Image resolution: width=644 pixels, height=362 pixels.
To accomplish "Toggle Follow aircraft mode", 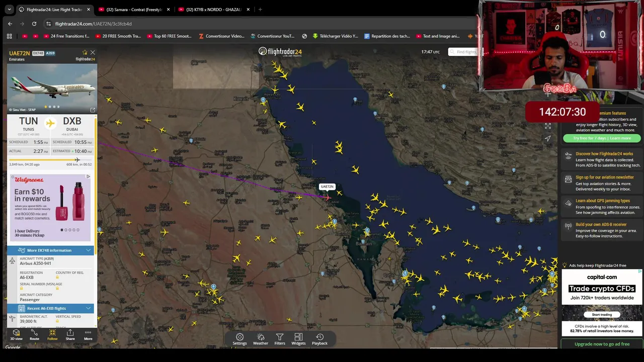I will tap(52, 334).
